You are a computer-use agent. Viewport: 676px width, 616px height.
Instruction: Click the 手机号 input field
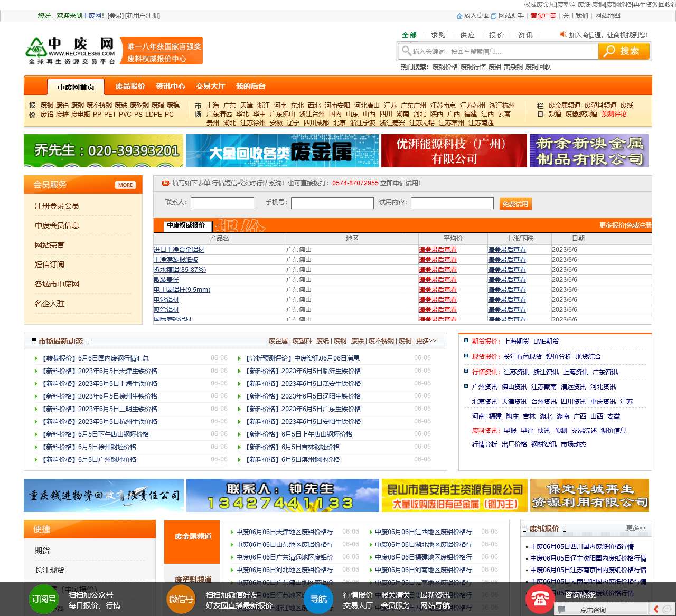[x=332, y=203]
